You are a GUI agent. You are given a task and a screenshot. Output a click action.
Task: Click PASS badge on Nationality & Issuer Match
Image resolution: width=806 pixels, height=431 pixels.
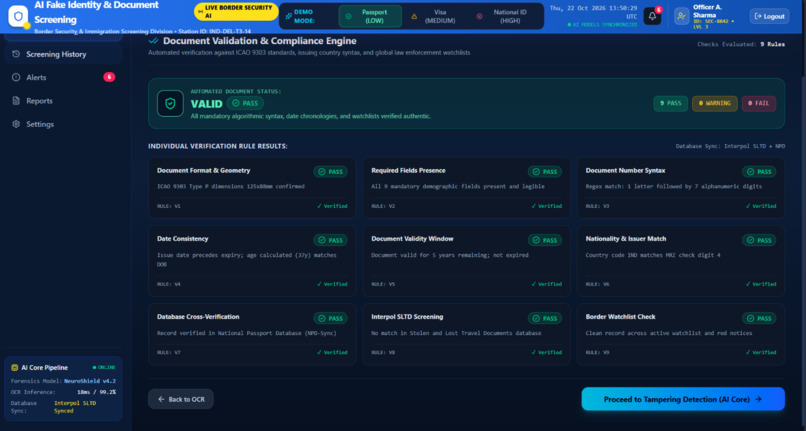pos(759,240)
